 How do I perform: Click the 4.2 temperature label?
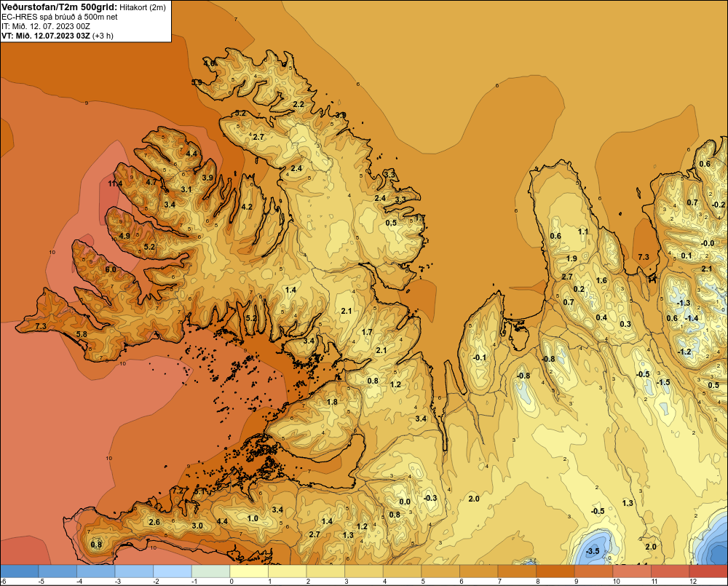(x=247, y=207)
